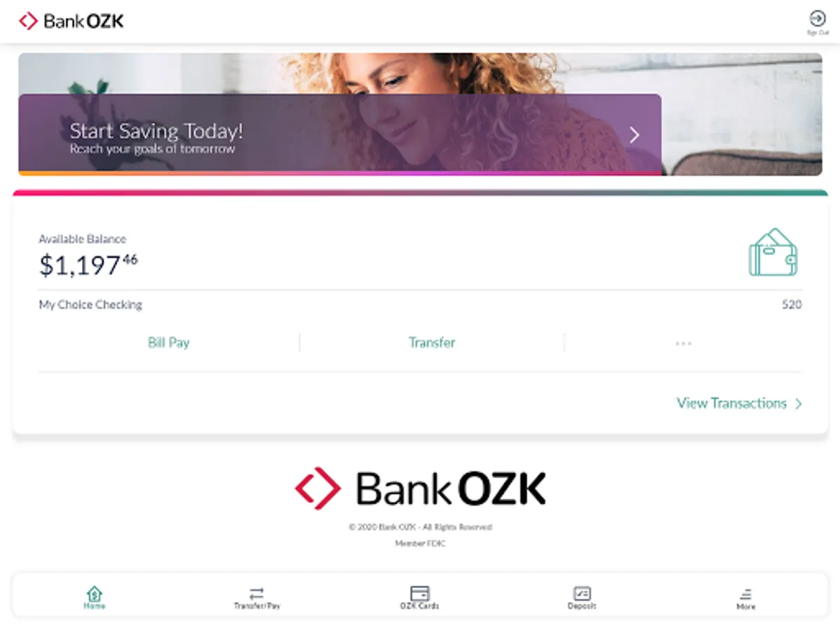Viewport: 840px width, 630px height.
Task: Open the More menu icon
Action: click(x=745, y=594)
